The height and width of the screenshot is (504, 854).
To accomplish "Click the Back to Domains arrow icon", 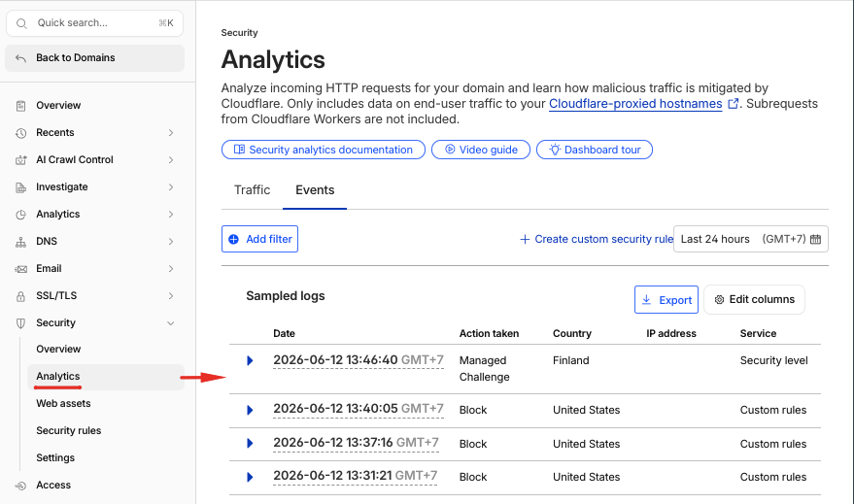I will point(20,58).
